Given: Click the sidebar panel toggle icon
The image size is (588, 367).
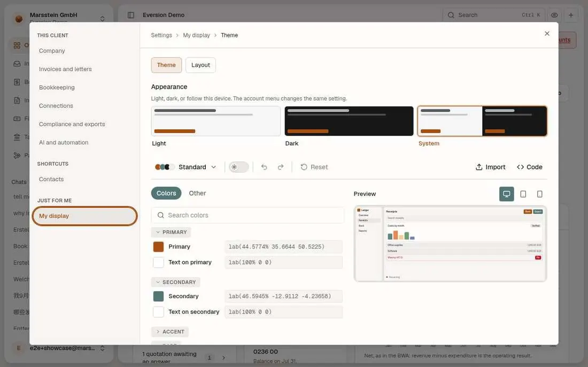Looking at the screenshot, I should tap(131, 15).
